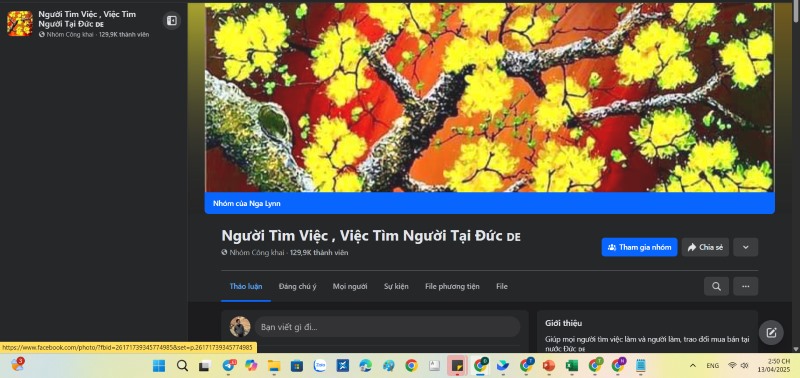The width and height of the screenshot is (800, 378).
Task: Open Zalo from the taskbar
Action: (x=320, y=366)
